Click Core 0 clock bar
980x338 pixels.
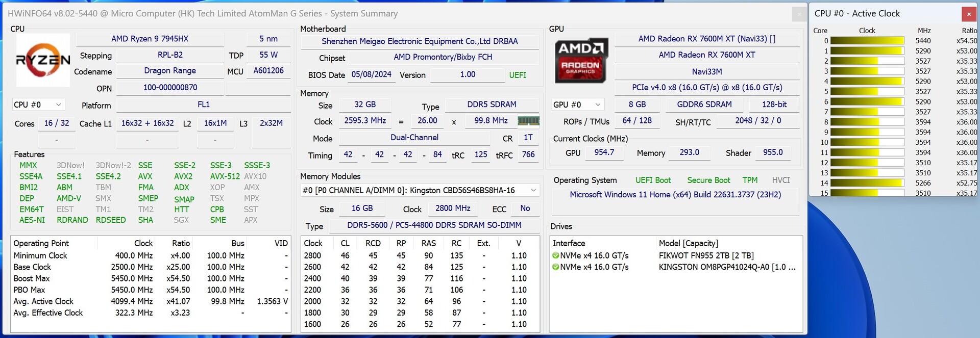coord(867,41)
